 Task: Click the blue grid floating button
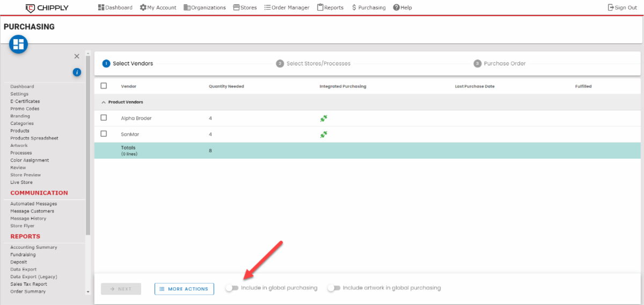click(x=19, y=44)
